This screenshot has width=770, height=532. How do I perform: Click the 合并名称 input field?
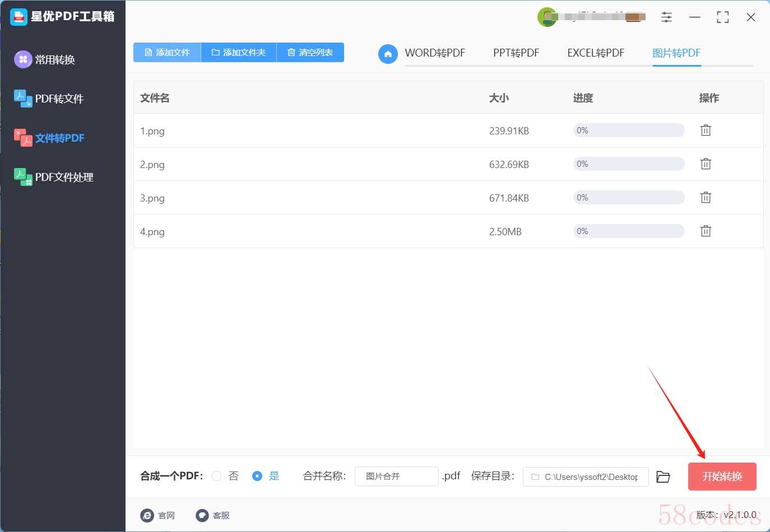click(397, 477)
